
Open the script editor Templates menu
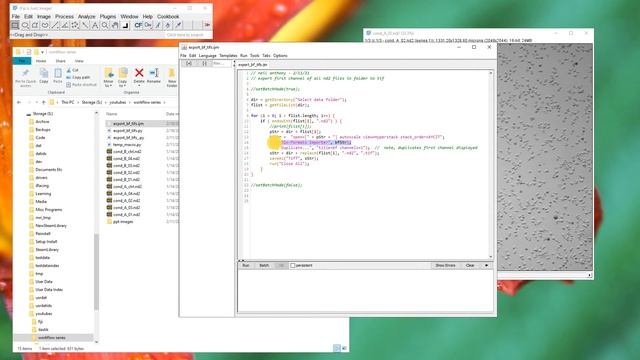(228, 56)
